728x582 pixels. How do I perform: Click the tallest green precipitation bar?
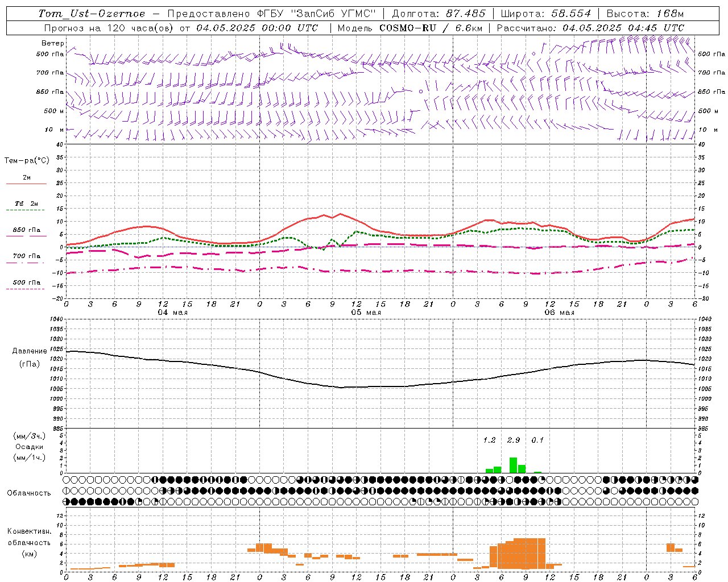(513, 465)
